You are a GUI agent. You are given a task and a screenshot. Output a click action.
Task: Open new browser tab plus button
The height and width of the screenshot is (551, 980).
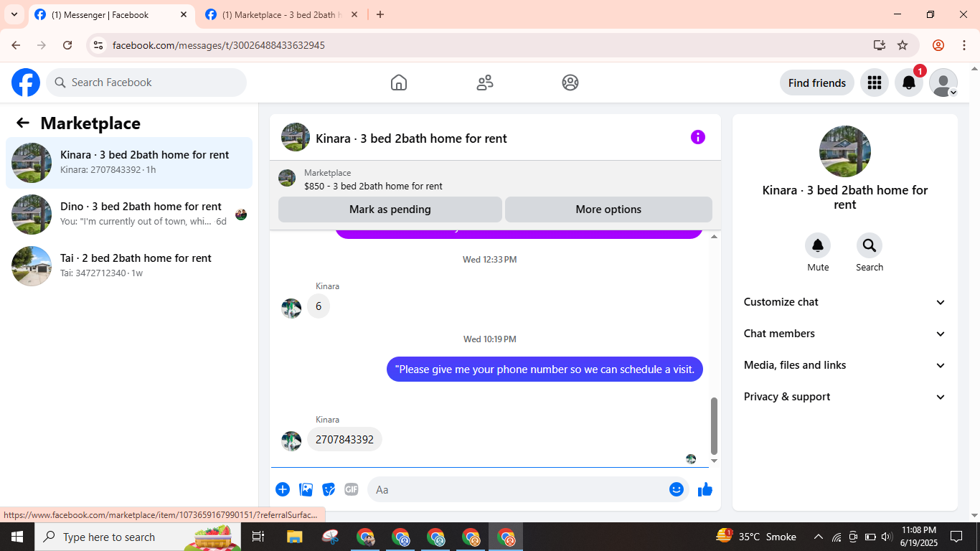tap(380, 14)
